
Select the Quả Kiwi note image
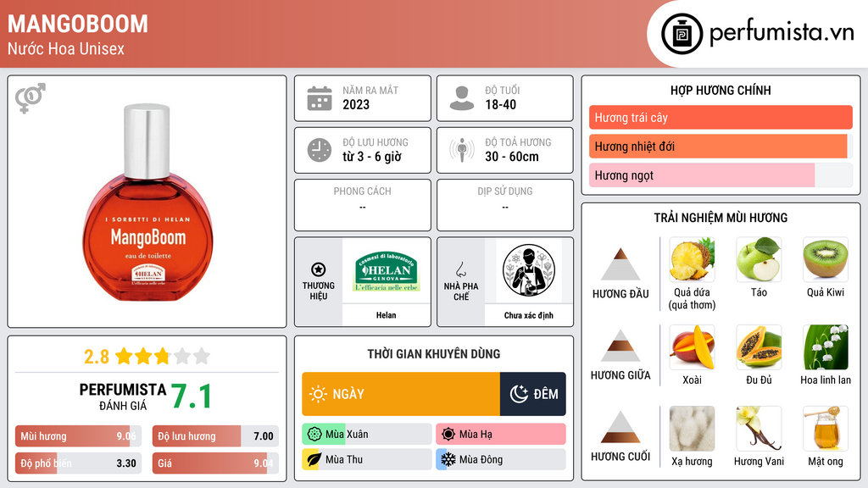826,259
